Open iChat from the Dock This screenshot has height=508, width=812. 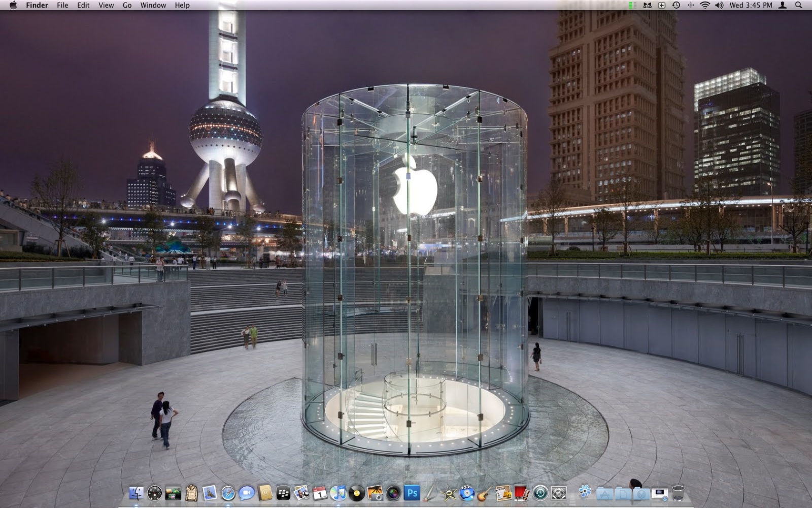tap(247, 493)
